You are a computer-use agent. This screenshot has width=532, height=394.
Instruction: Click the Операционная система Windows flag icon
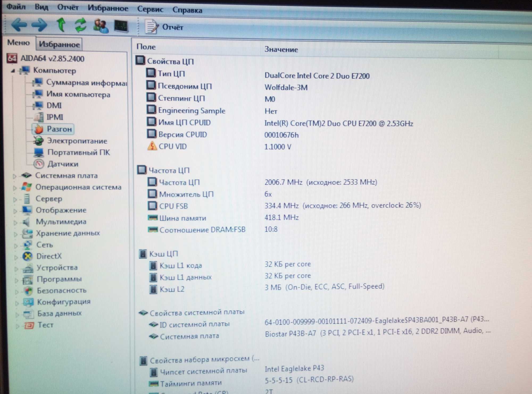(x=27, y=187)
